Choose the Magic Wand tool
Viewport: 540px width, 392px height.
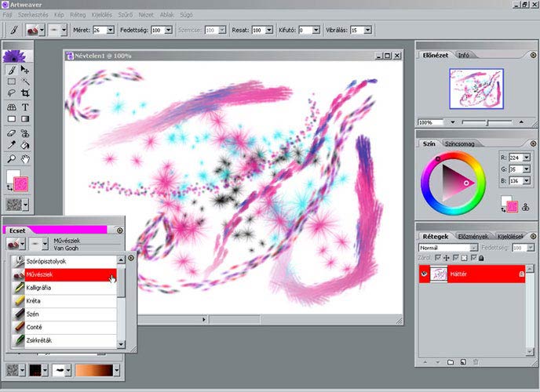point(25,81)
